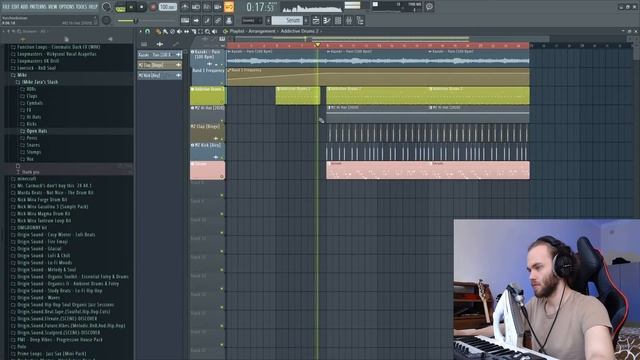Image resolution: width=640 pixels, height=360 pixels.
Task: Toggle the highlighted orange link icon
Action: tap(229, 7)
